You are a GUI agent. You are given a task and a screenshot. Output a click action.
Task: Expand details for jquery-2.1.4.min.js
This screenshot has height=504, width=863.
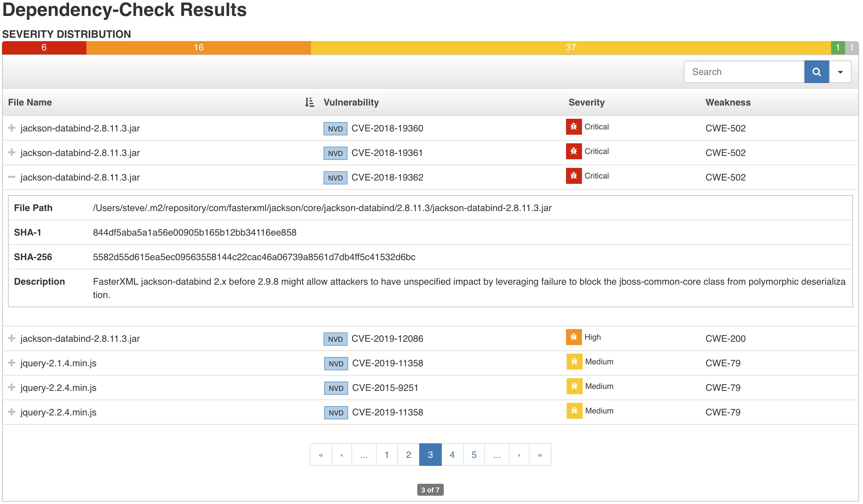[12, 363]
